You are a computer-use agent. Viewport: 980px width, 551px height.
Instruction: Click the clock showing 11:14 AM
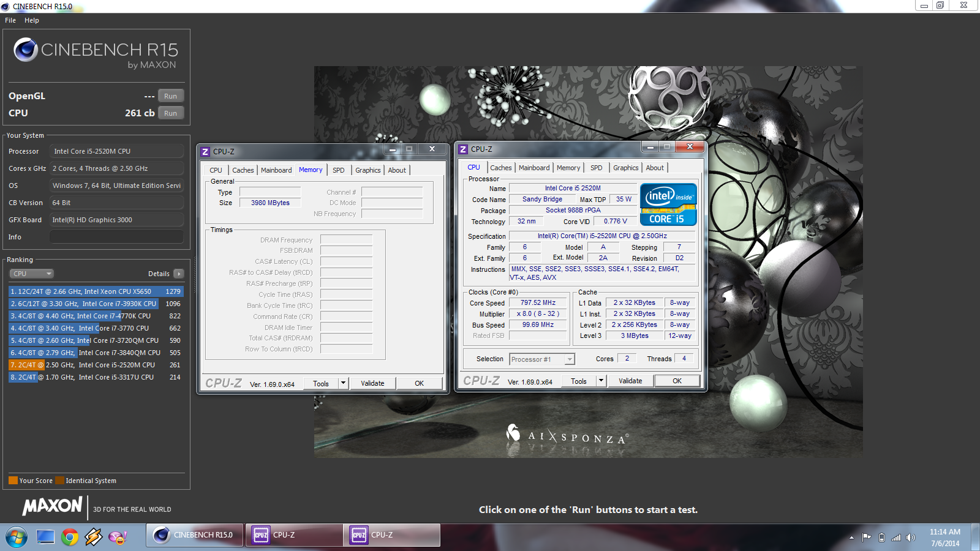[944, 532]
